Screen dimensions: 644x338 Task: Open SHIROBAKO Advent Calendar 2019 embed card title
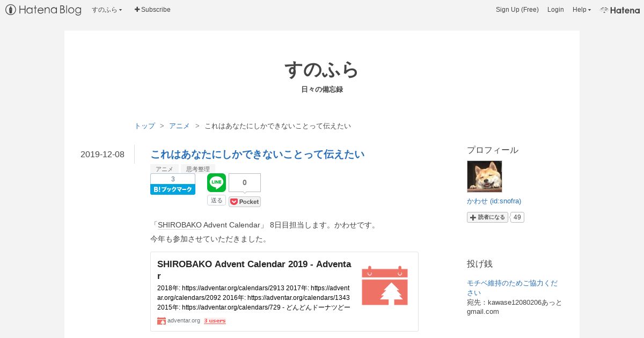(254, 270)
